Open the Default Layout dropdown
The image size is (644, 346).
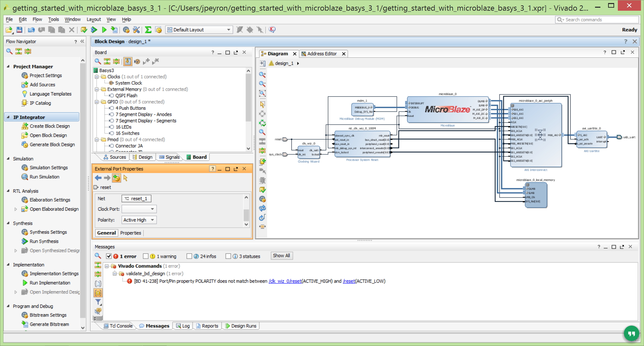(x=199, y=30)
